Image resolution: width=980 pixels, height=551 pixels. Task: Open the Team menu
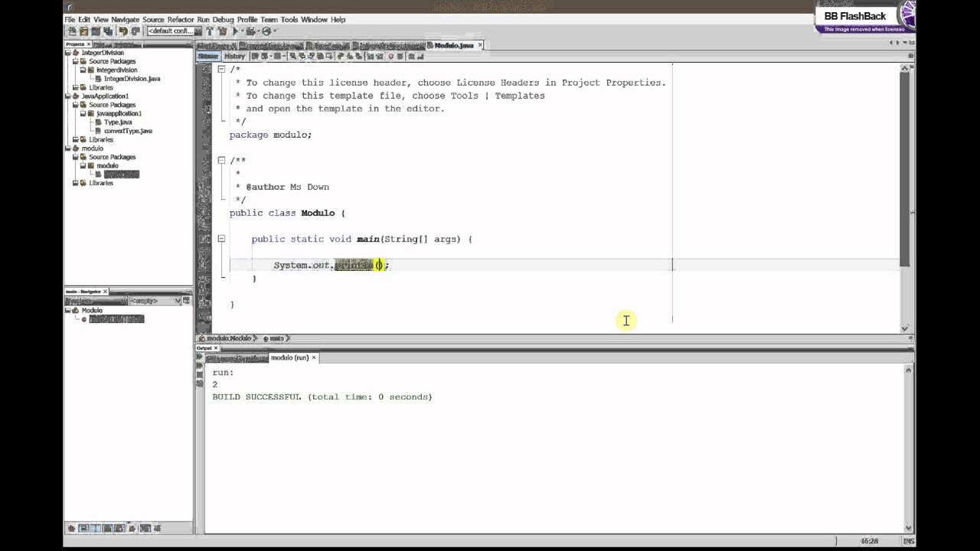(269, 19)
